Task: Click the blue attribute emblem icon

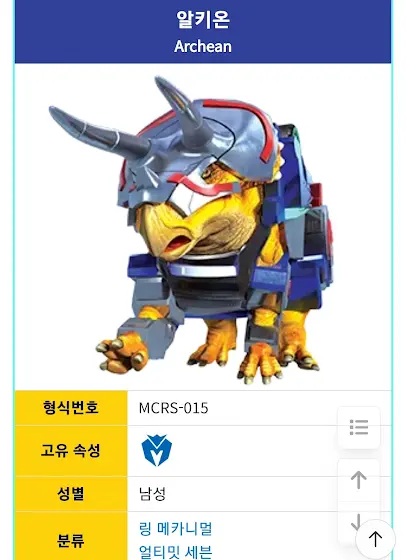Action: (x=156, y=450)
